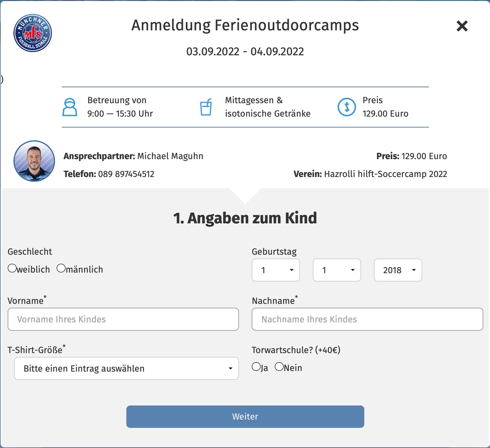
Task: Close the registration dialog with X
Action: pyautogui.click(x=462, y=26)
